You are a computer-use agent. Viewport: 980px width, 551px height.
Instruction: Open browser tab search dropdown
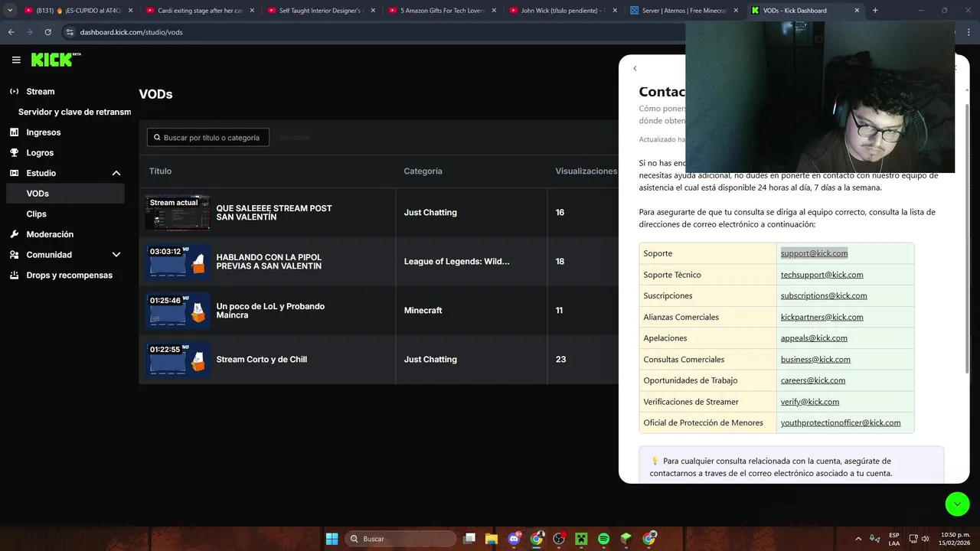10,11
